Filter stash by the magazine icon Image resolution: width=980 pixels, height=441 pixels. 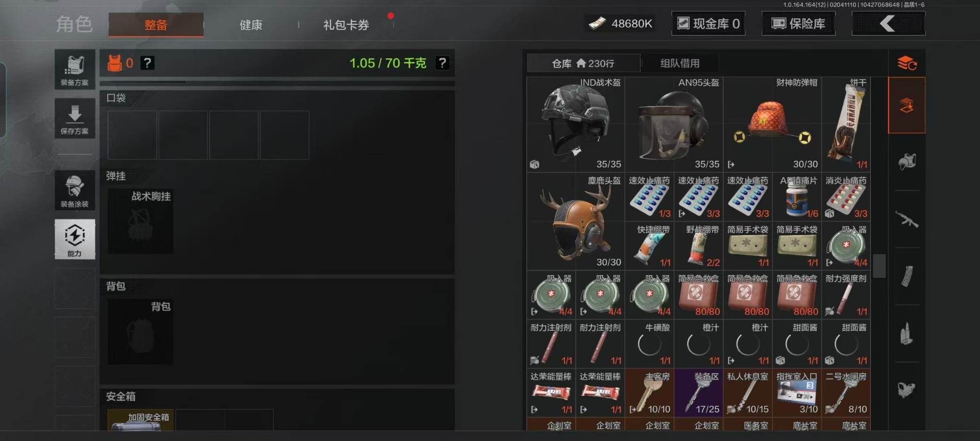point(906,276)
